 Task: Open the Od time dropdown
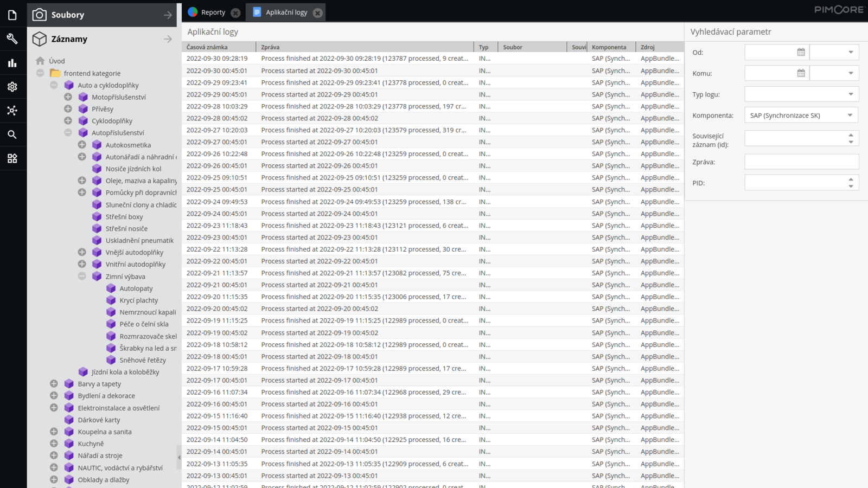[x=851, y=52]
